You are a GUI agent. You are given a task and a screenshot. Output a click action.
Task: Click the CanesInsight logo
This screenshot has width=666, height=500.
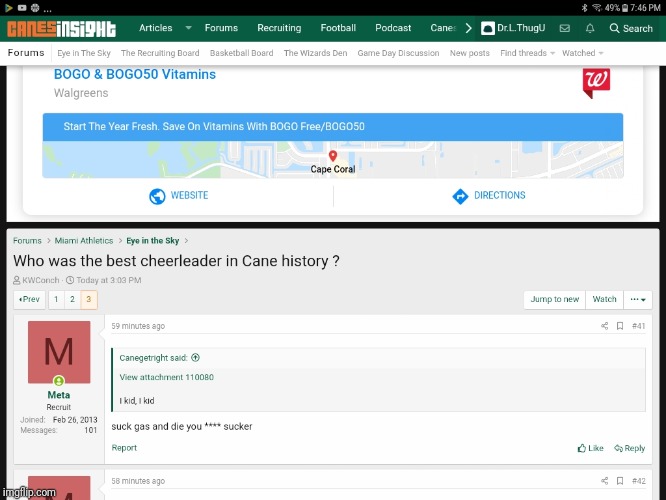[62, 28]
